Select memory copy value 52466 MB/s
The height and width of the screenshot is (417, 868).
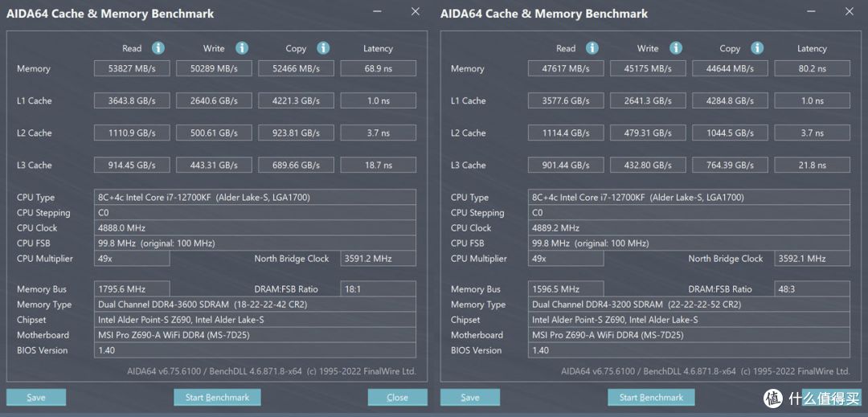pos(296,68)
